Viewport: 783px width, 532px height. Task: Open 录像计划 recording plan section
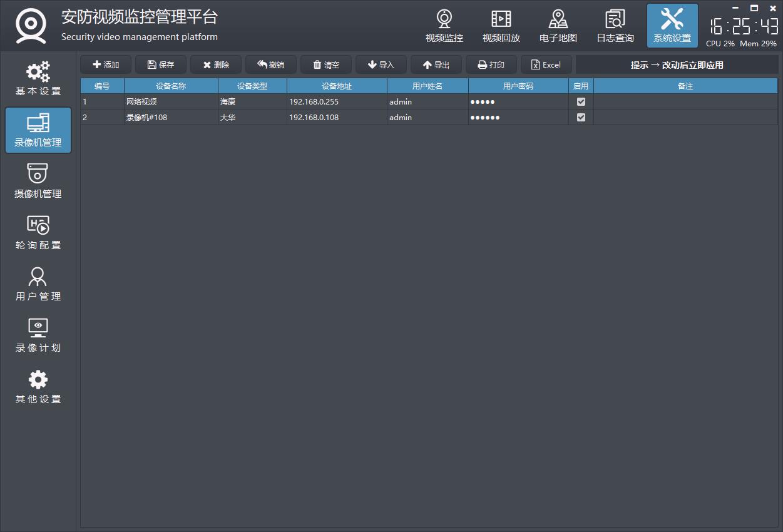[38, 335]
